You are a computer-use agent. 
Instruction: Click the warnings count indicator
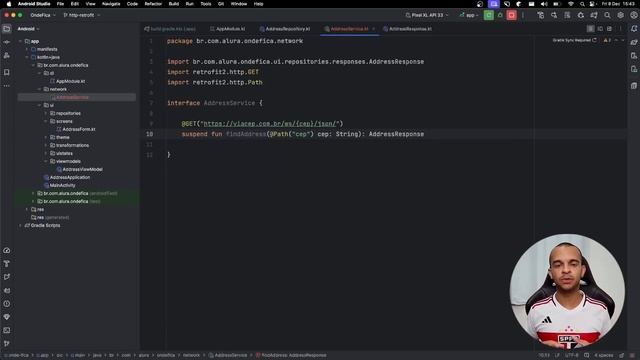(x=607, y=40)
